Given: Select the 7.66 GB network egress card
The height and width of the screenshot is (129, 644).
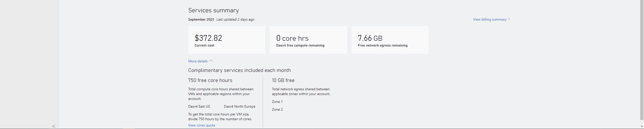Looking at the screenshot, I should coord(390,40).
